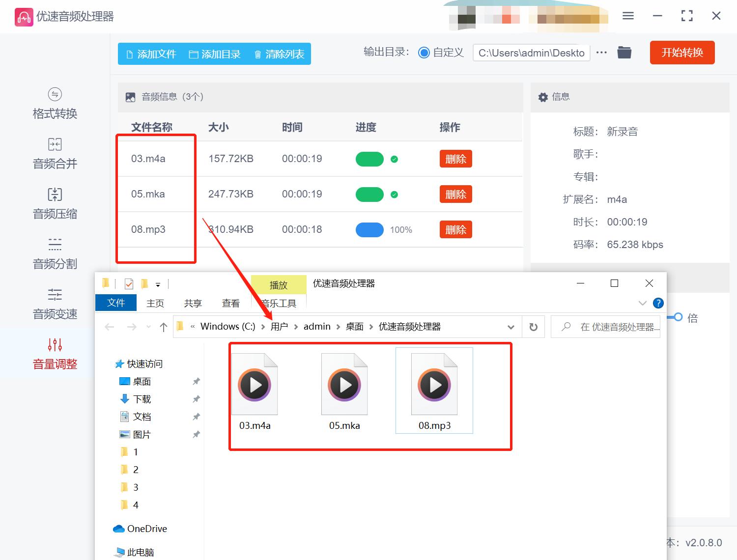Unpin 下载 from Quick access
This screenshot has height=560, width=737.
[196, 399]
